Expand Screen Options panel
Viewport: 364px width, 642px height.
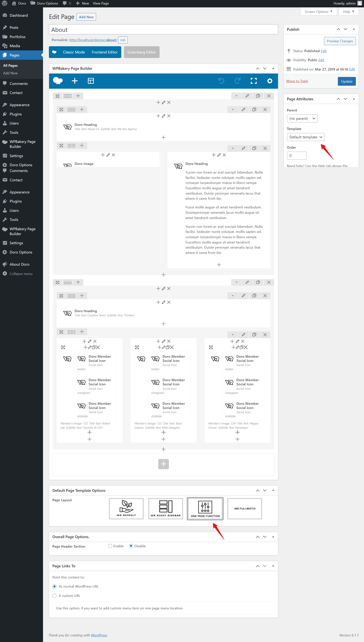[x=319, y=12]
